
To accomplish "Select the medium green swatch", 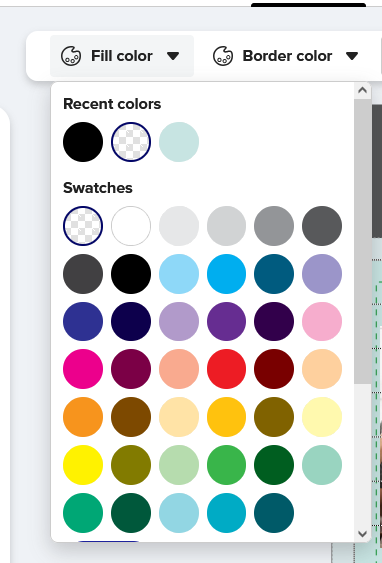I will [227, 465].
